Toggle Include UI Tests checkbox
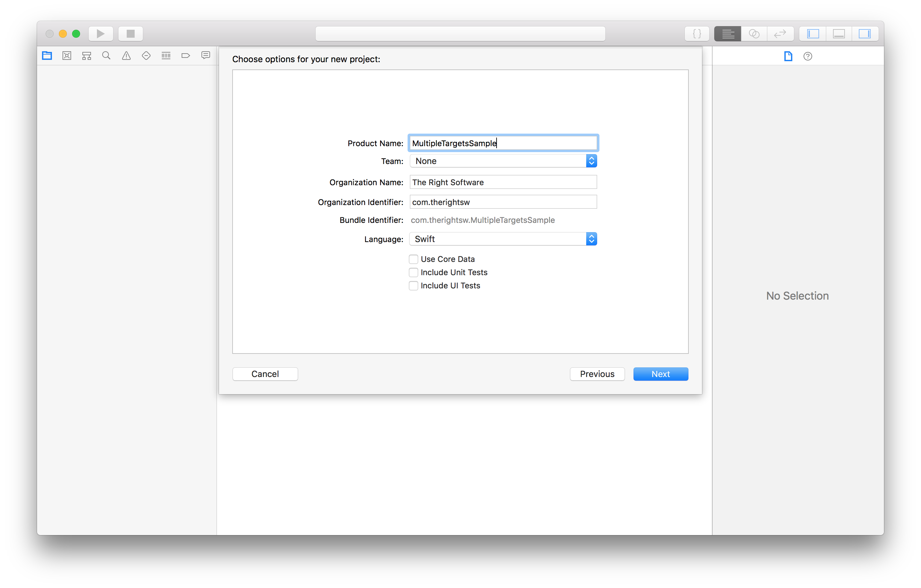 [x=412, y=285]
